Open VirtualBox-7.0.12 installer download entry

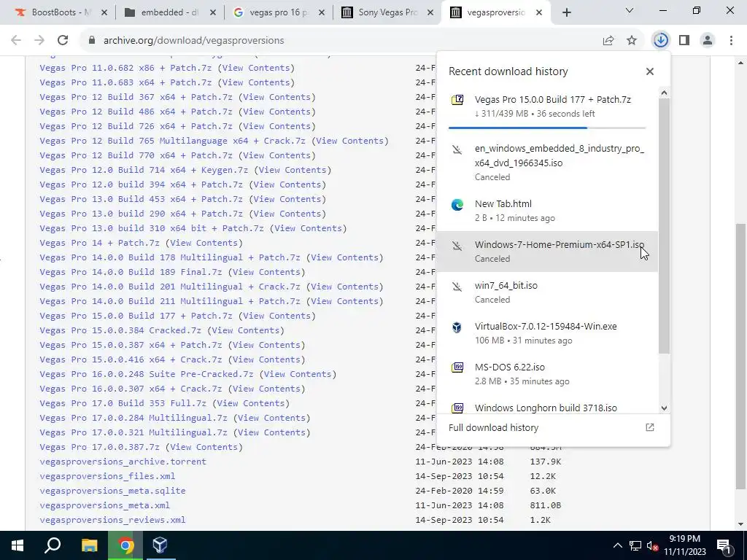pyautogui.click(x=547, y=333)
